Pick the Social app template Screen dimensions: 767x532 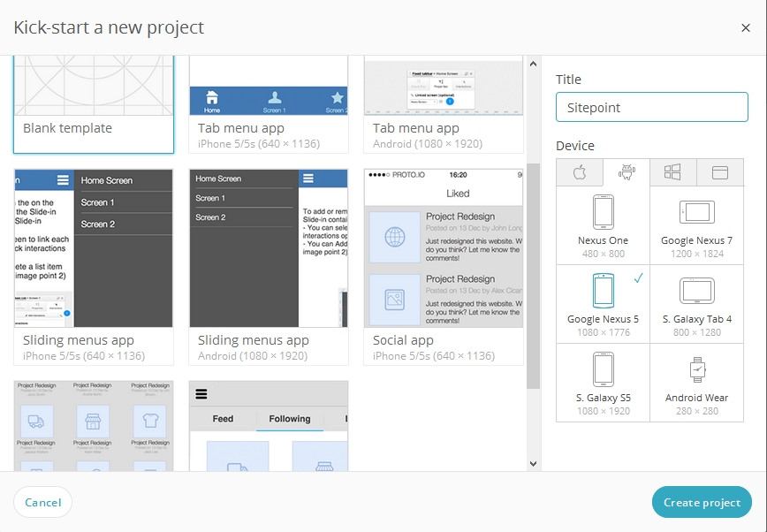(444, 265)
